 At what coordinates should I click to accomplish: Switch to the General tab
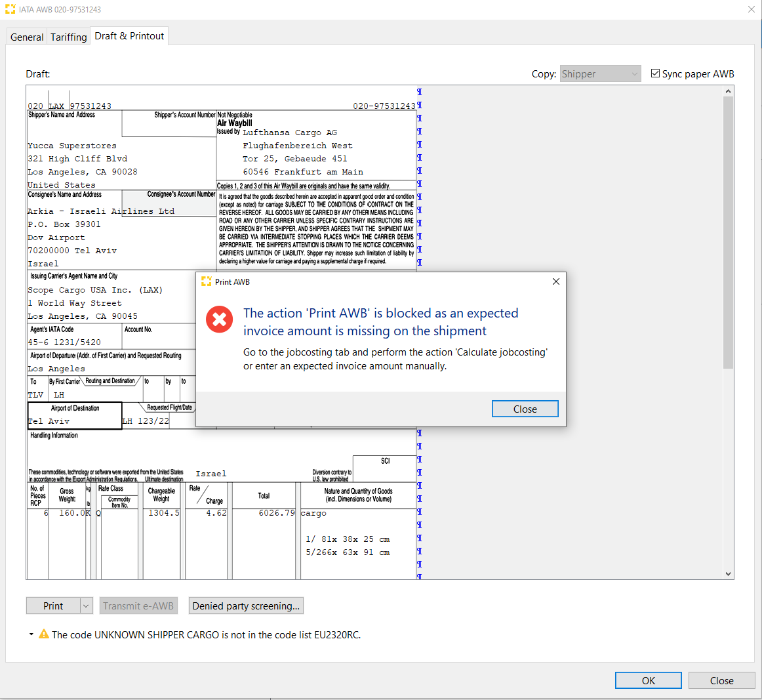(x=26, y=37)
